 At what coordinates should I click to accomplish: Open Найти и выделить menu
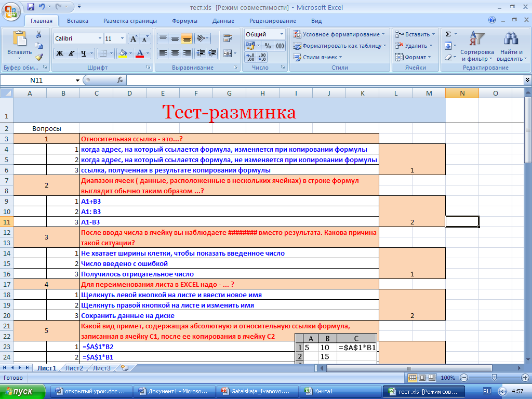coord(512,46)
